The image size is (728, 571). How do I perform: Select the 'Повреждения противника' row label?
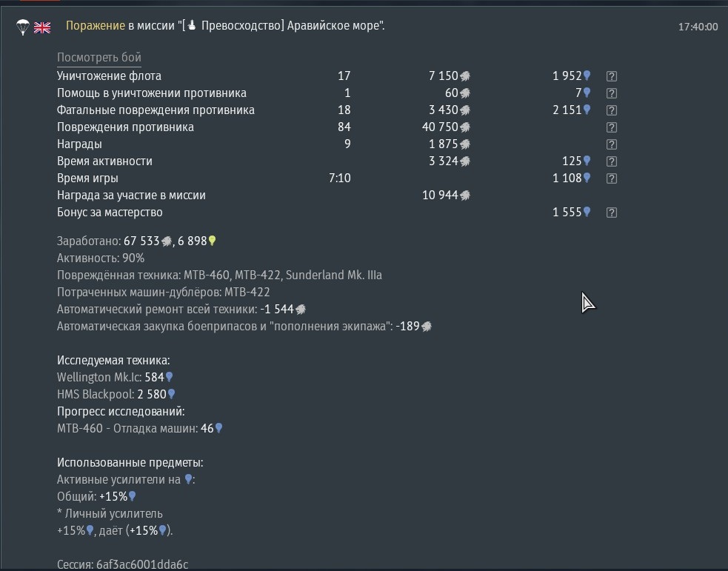125,127
